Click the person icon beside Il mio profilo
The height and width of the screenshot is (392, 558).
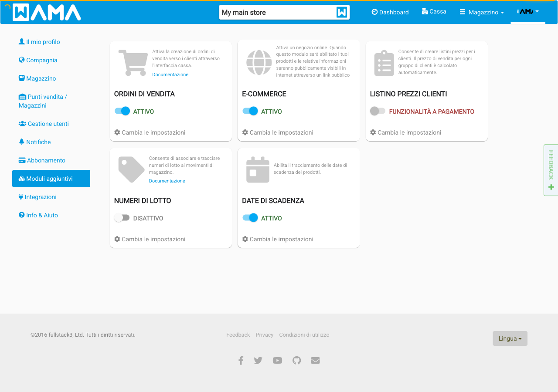click(22, 41)
